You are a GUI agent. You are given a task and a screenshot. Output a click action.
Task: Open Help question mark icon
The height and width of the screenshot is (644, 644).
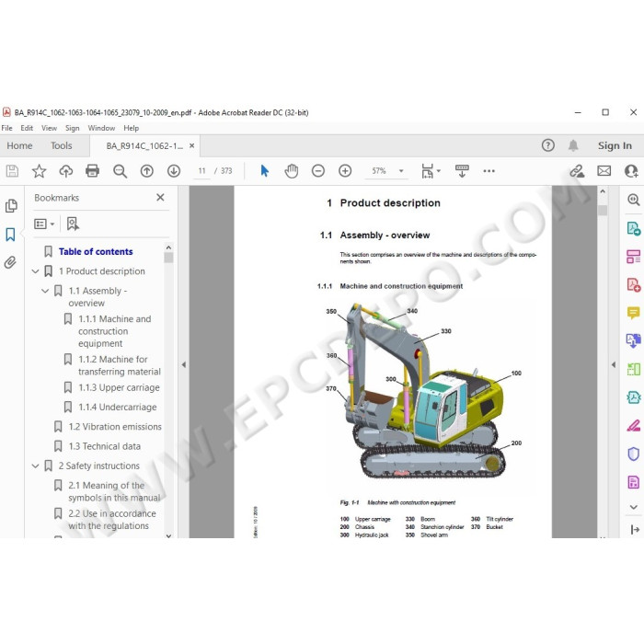[548, 145]
